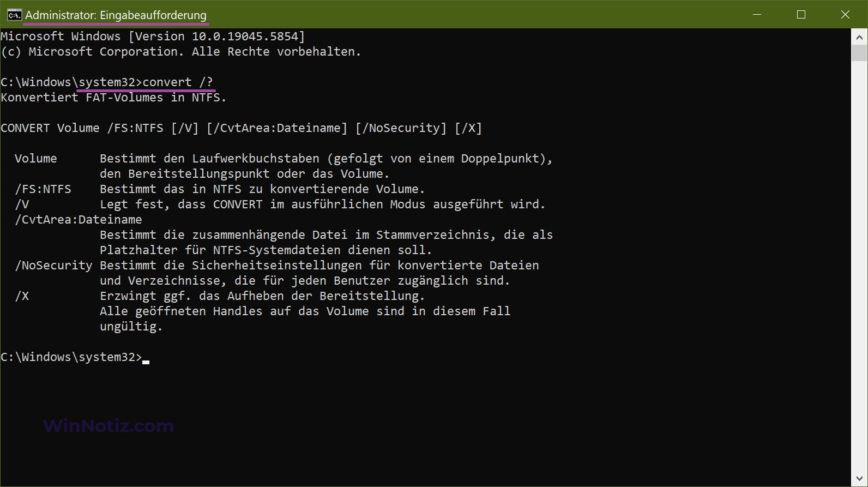This screenshot has width=868, height=487.
Task: Click the CONVERT Volume syntax line
Action: [241, 128]
